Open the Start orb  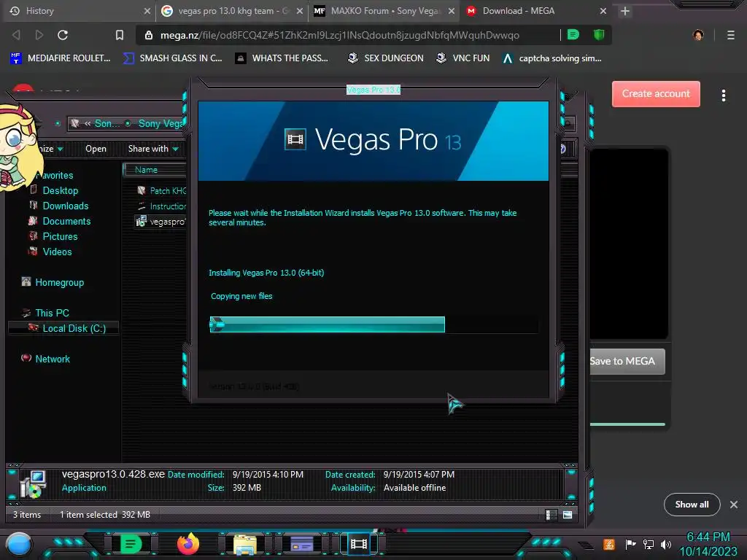pos(19,544)
